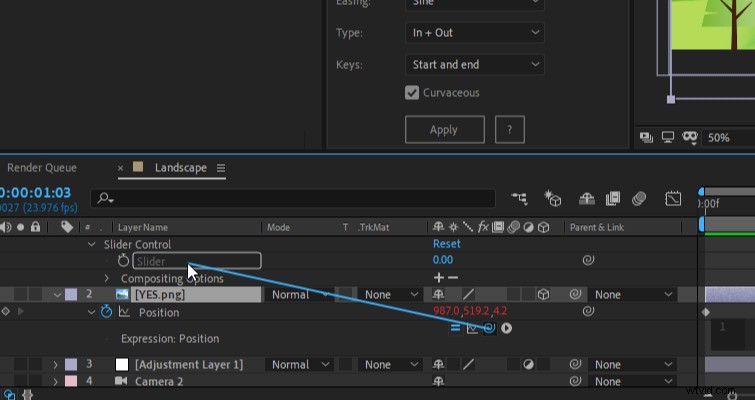The height and width of the screenshot is (400, 755).
Task: Open blending Mode dropdown for YES.png
Action: pos(299,295)
